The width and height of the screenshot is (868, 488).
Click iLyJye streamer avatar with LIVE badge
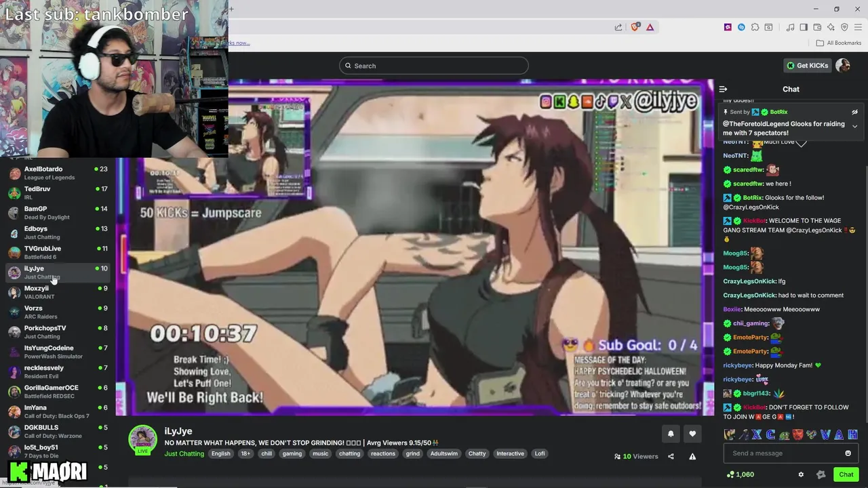[142, 439]
